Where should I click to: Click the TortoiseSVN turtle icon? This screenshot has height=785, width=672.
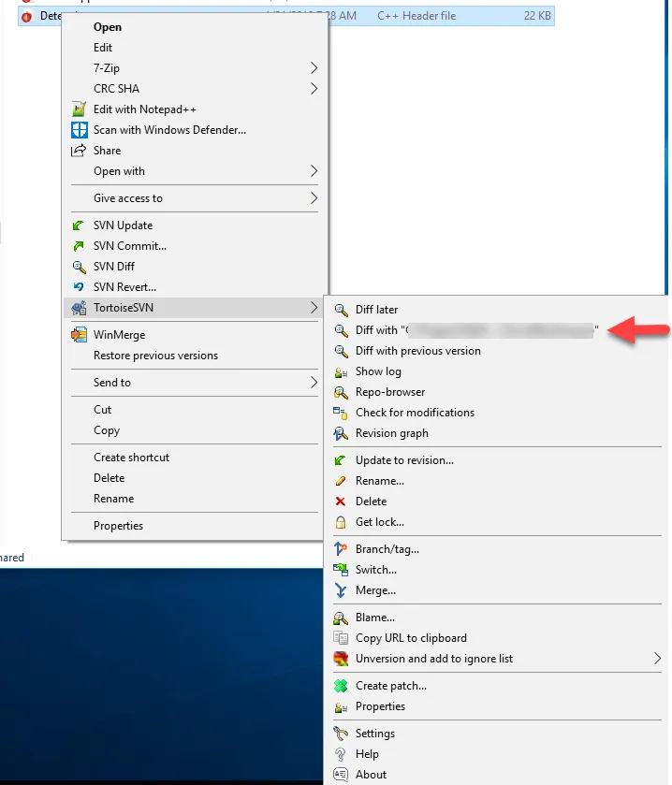pos(79,308)
